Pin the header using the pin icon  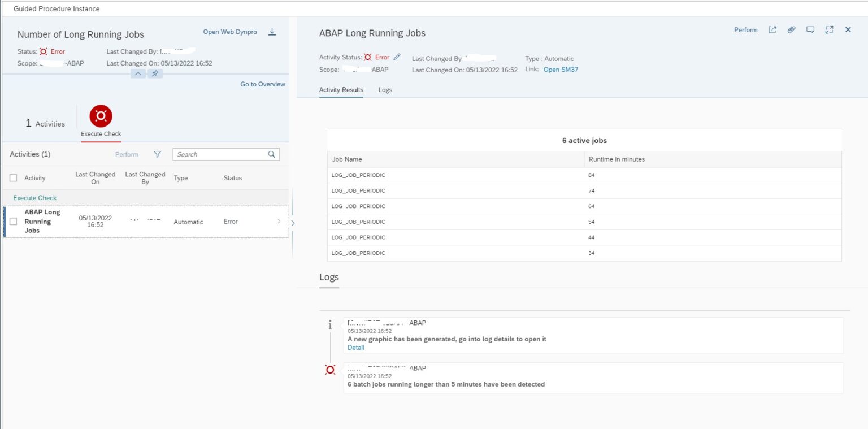pyautogui.click(x=155, y=73)
